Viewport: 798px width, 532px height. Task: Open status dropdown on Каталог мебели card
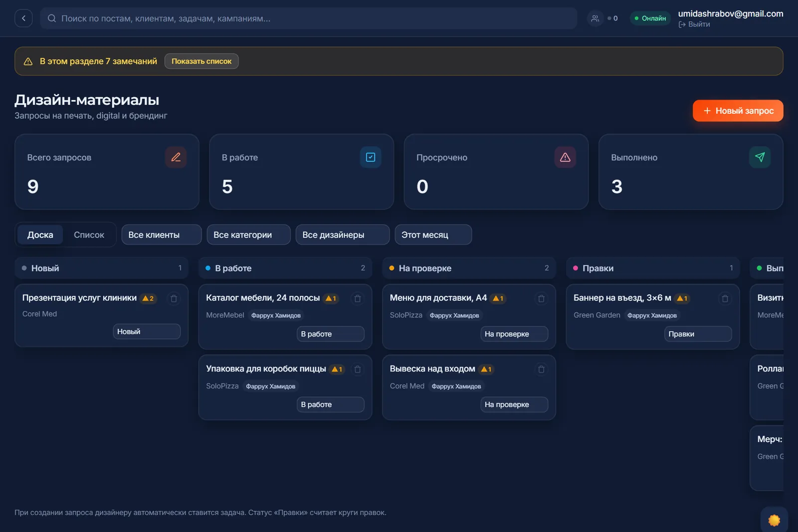(x=331, y=334)
